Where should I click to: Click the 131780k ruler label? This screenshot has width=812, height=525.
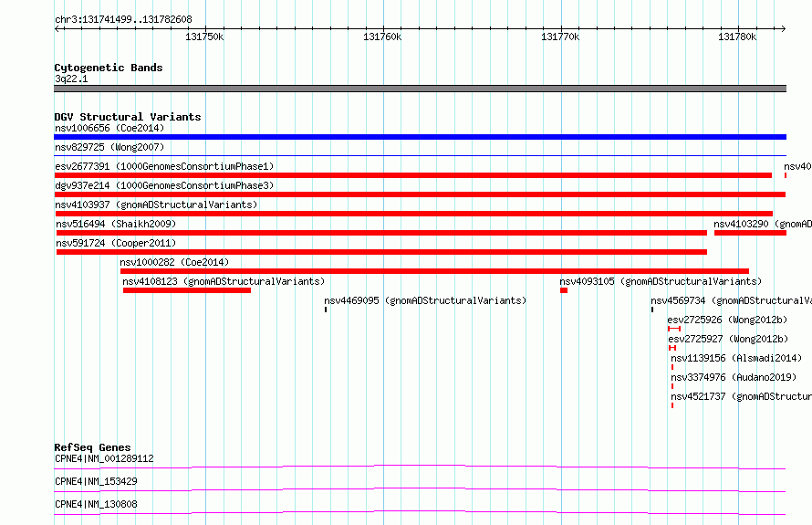click(x=737, y=37)
